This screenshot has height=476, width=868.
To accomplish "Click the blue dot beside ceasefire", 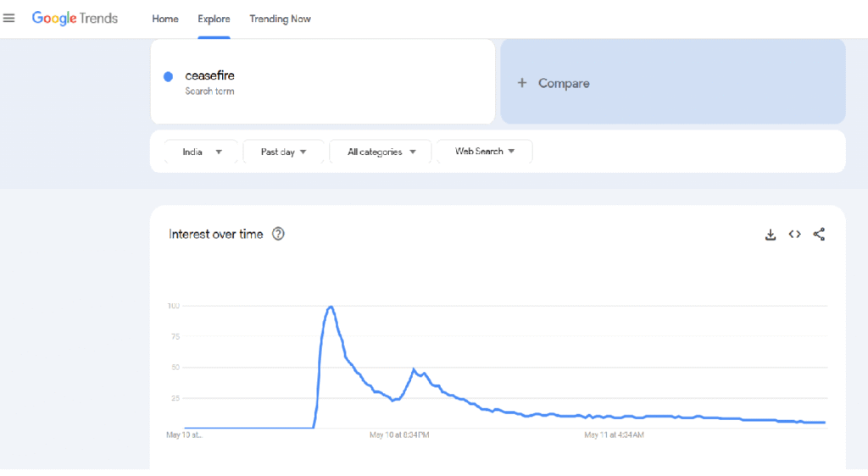I will (169, 77).
